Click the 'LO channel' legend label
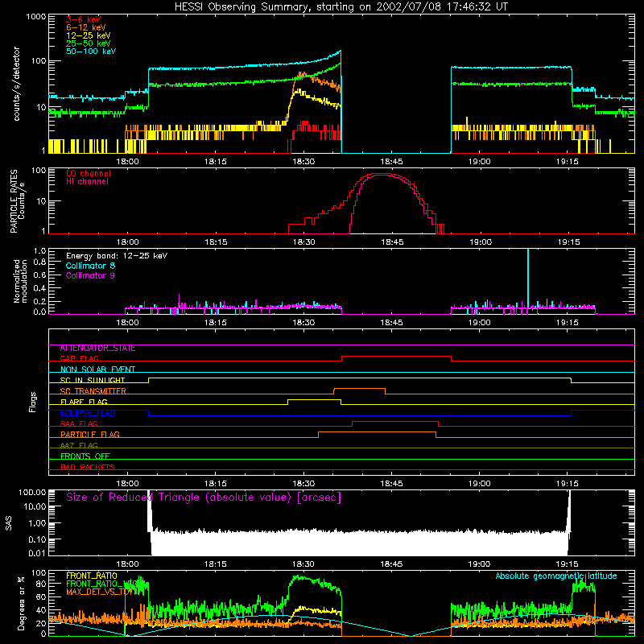The width and height of the screenshot is (644, 644). click(89, 173)
